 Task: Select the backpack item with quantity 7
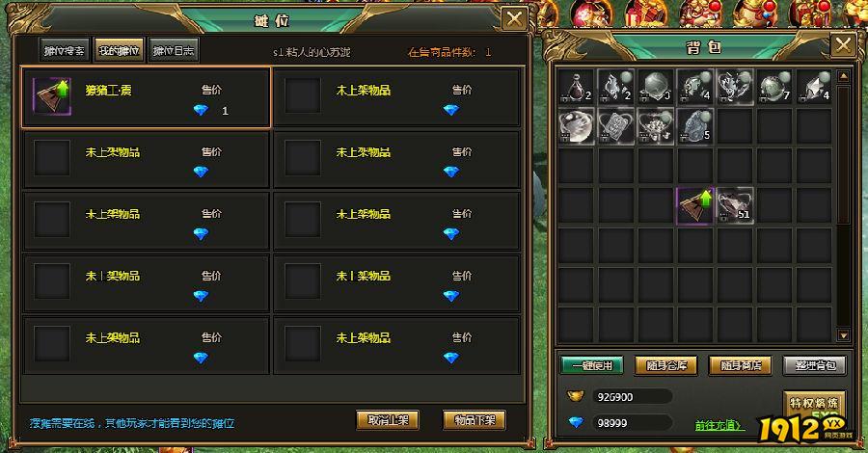pyautogui.click(x=775, y=87)
